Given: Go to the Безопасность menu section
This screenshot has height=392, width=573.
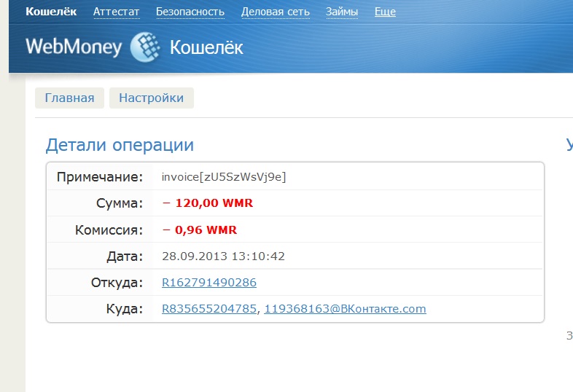Looking at the screenshot, I should [x=190, y=12].
